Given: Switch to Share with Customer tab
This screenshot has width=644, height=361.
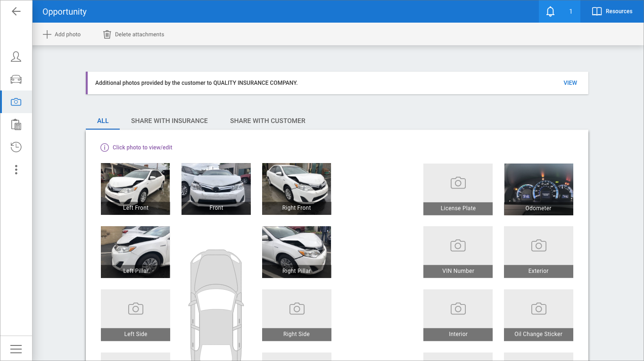Looking at the screenshot, I should (267, 121).
